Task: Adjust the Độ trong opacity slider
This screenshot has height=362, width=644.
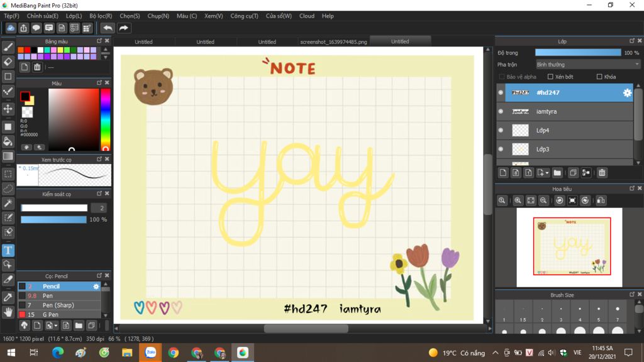Action: (578, 53)
